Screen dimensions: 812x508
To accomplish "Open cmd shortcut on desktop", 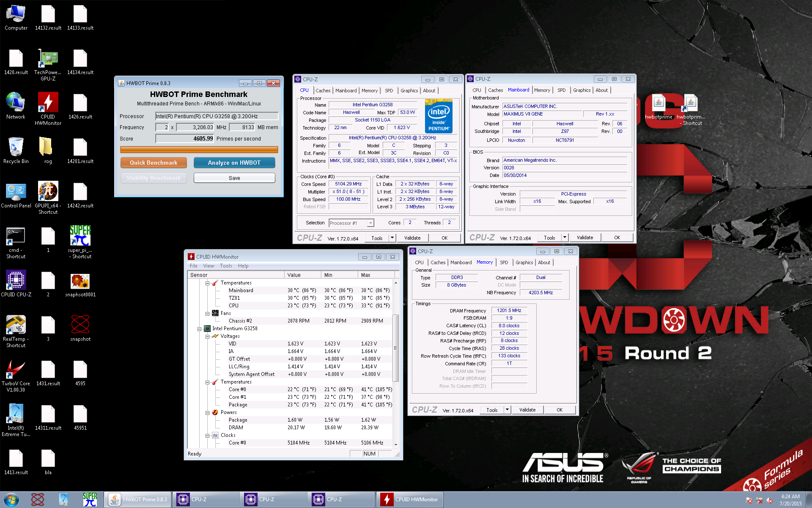I will pos(16,243).
